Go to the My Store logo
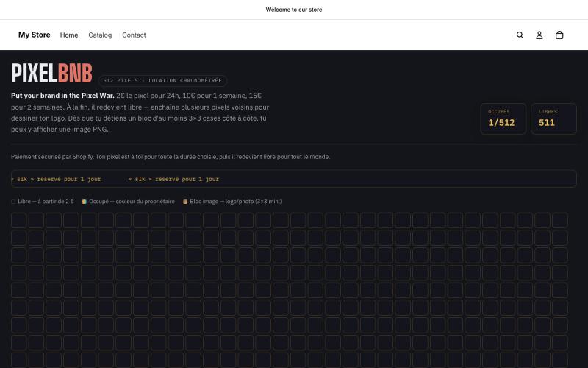588x368 pixels. pos(34,35)
